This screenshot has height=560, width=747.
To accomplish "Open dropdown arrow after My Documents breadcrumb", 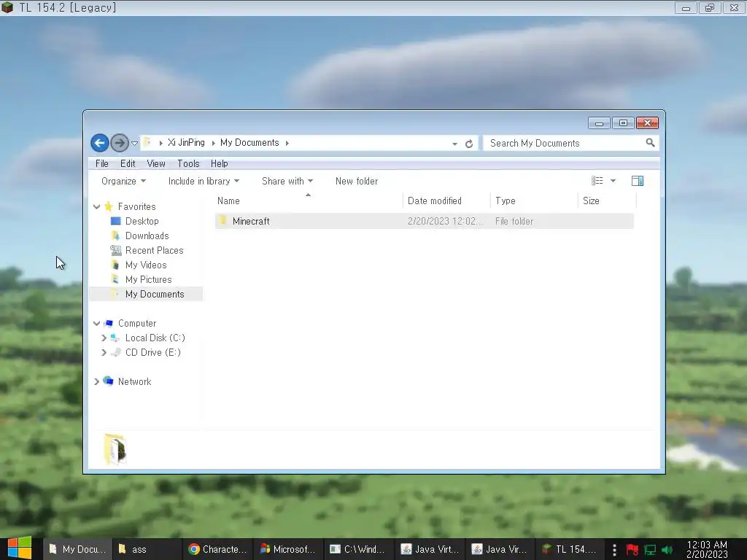I will tap(287, 144).
